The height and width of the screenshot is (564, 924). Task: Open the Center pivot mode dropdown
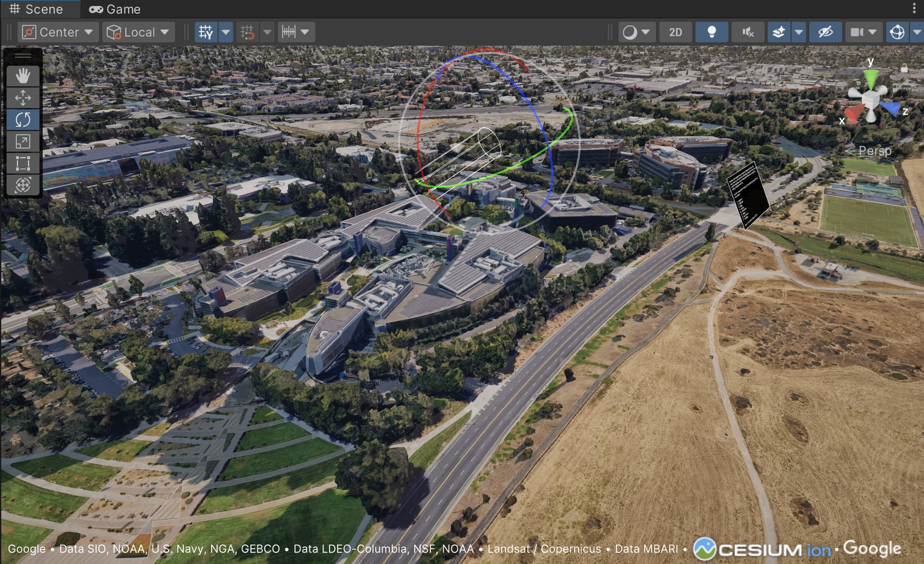[58, 32]
